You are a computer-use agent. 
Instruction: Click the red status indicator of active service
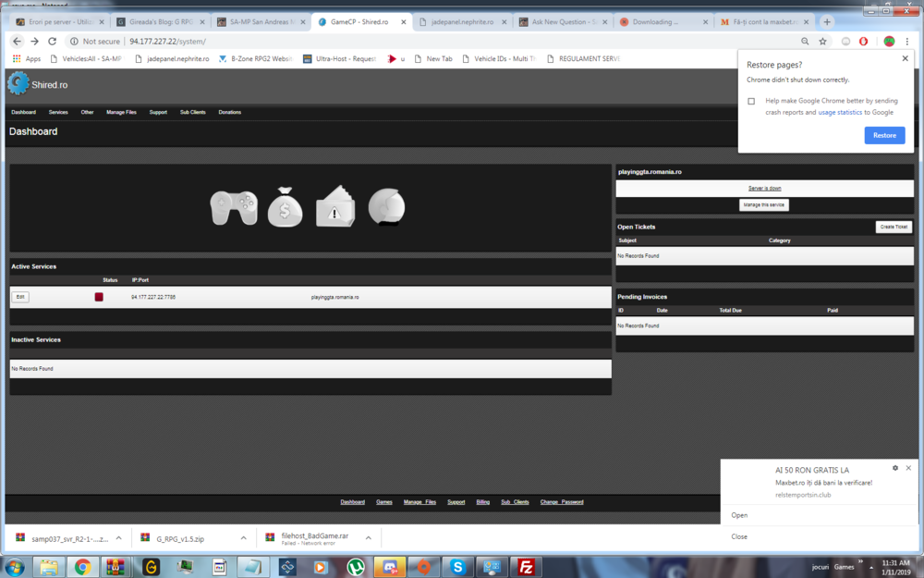[x=99, y=297]
